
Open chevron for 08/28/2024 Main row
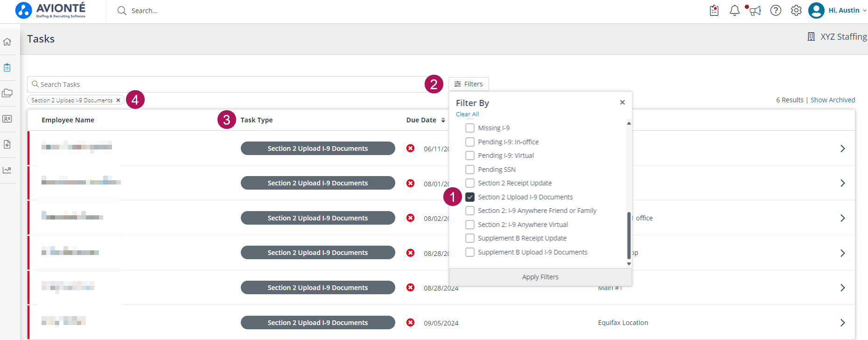pos(842,288)
